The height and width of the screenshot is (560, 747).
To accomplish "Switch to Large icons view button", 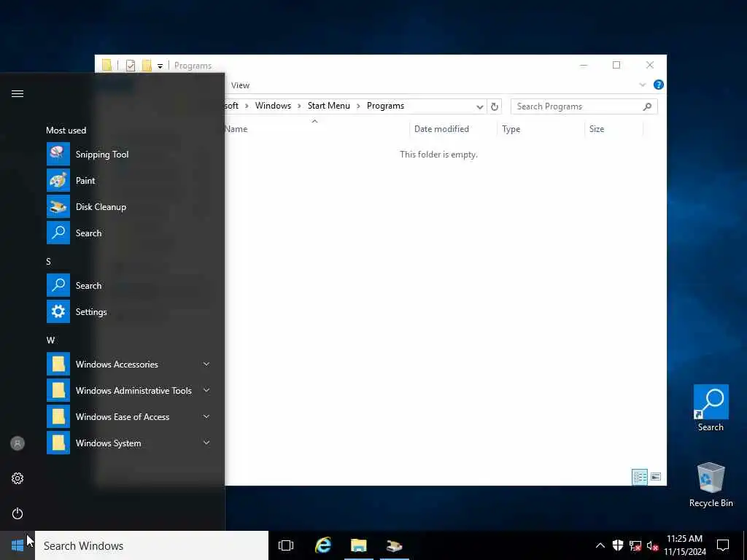I will coord(656,477).
